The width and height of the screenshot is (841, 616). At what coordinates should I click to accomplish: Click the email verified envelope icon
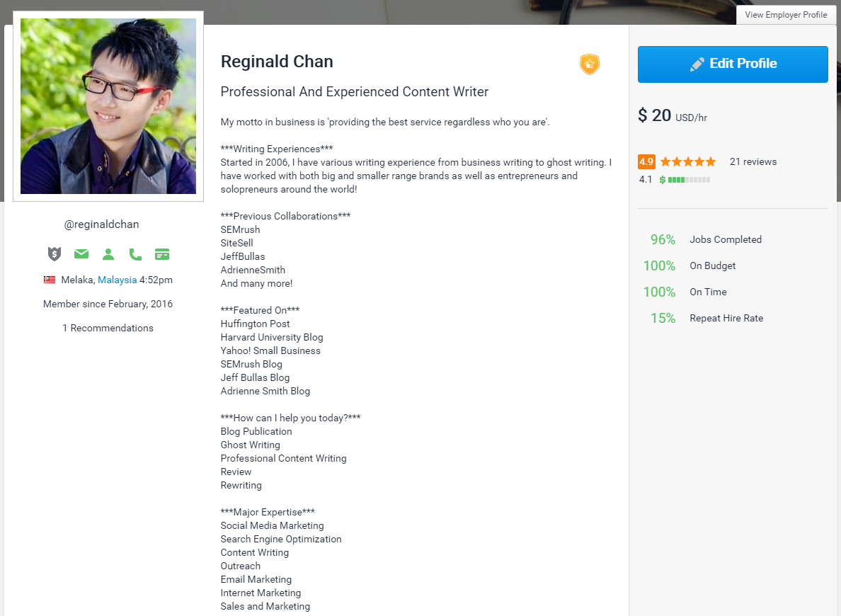(81, 253)
